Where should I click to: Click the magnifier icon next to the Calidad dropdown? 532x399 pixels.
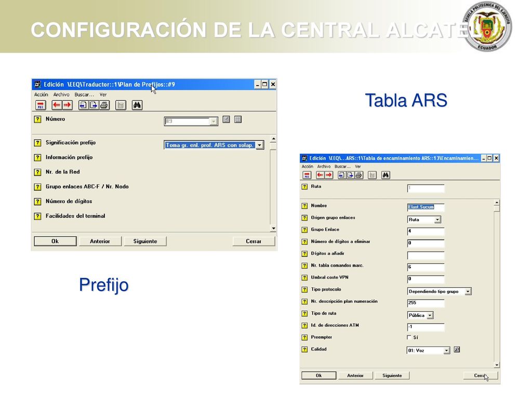(457, 350)
